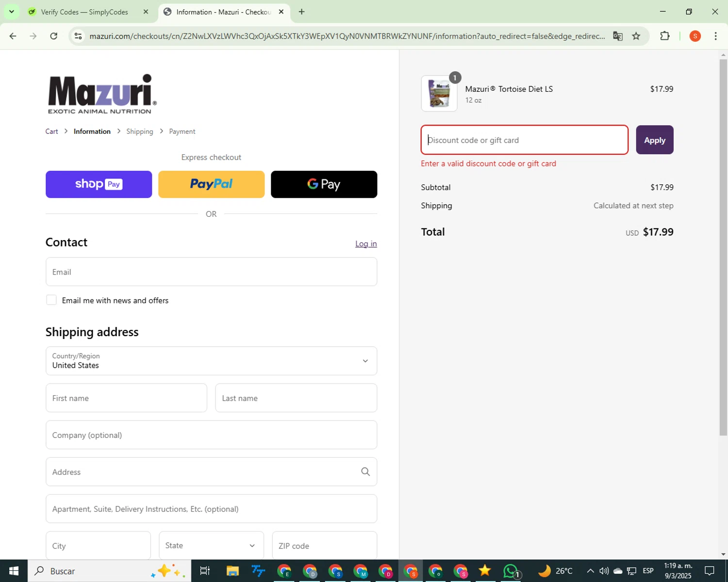
Task: Click the Log in link
Action: (x=366, y=243)
